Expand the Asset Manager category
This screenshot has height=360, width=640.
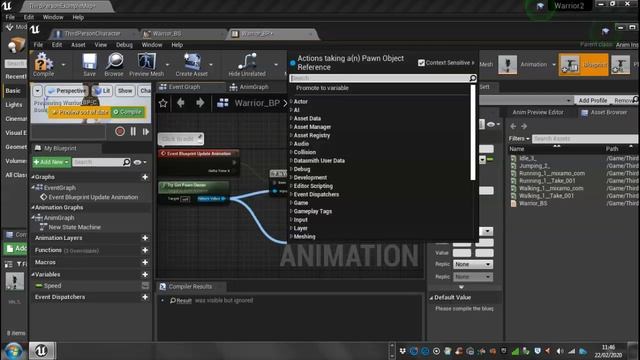click(291, 127)
